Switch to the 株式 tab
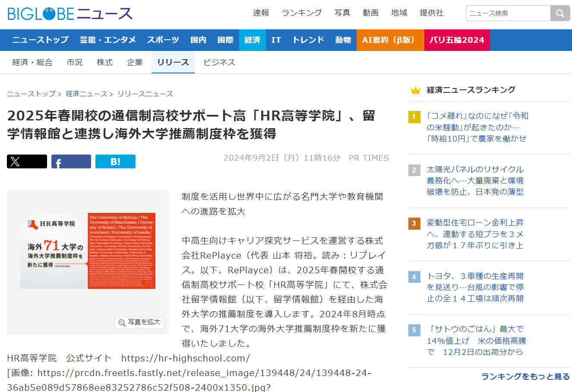Viewport: 572px width, 392px height. tap(105, 63)
